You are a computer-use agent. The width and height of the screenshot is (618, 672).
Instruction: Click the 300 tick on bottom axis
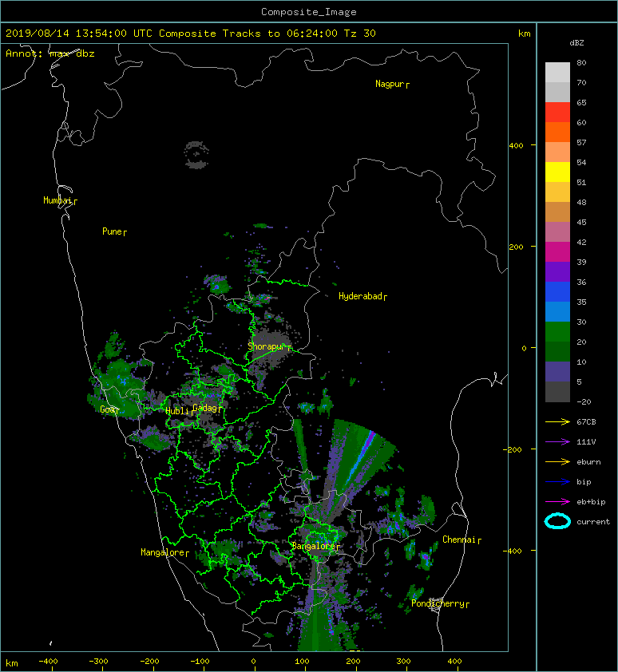coord(403,662)
